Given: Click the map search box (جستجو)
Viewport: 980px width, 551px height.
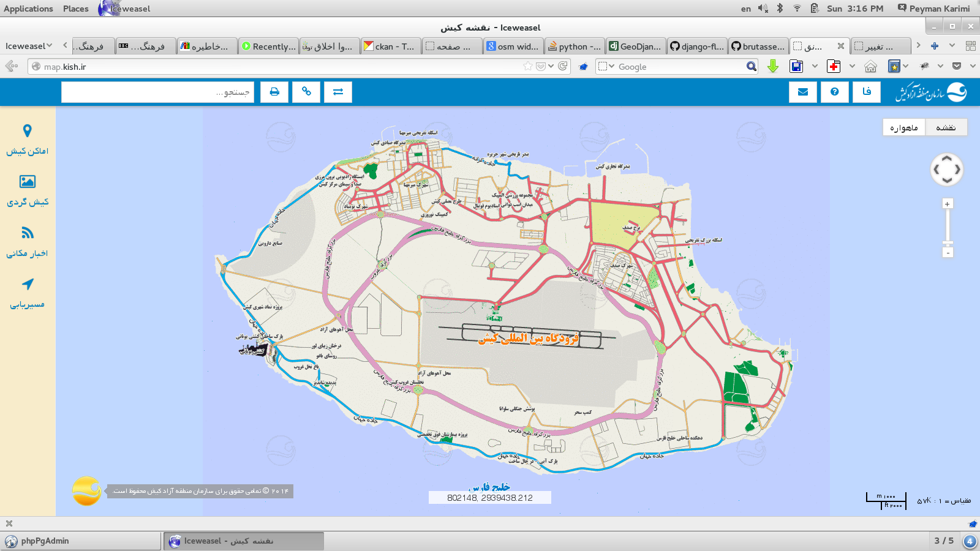Looking at the screenshot, I should [x=157, y=92].
